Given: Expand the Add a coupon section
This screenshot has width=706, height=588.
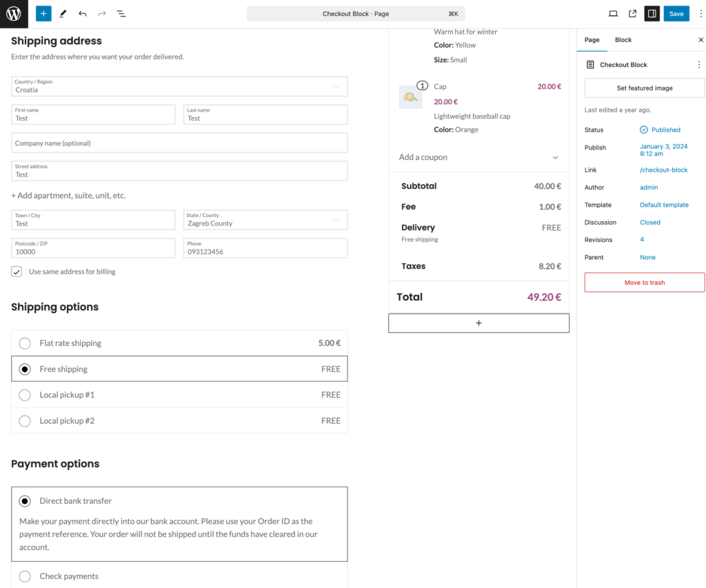Looking at the screenshot, I should [478, 157].
